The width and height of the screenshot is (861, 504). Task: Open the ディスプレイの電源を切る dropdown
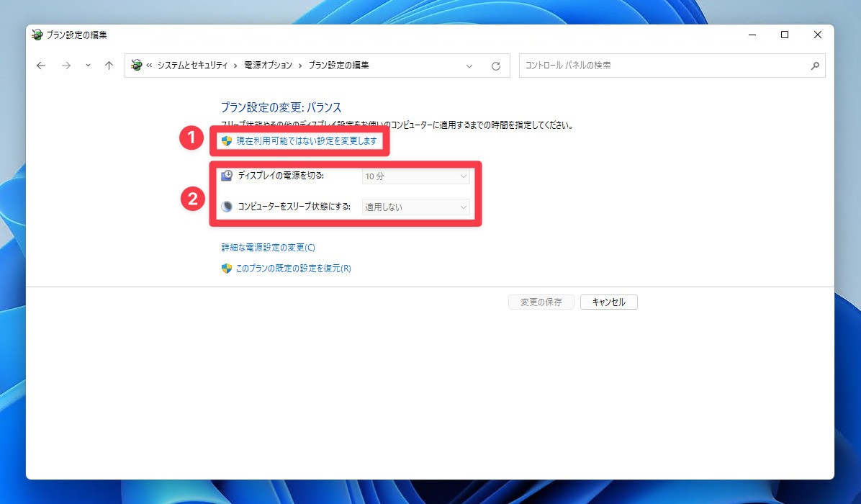click(x=415, y=176)
